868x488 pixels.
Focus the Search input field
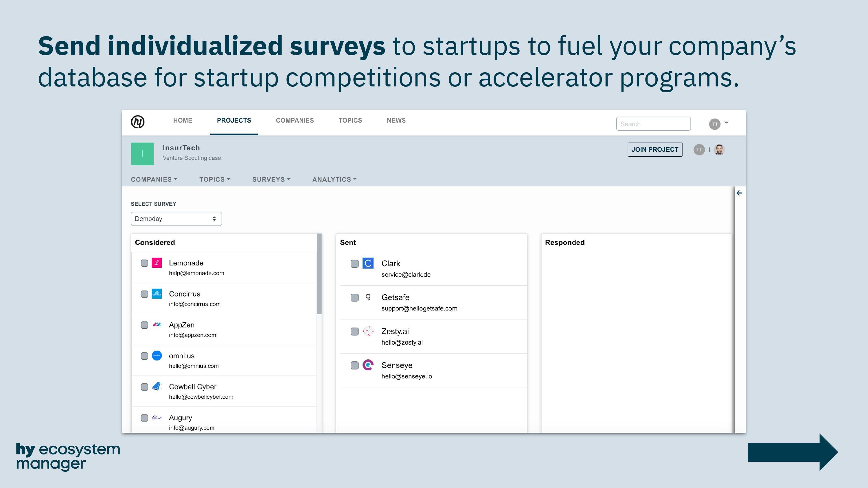[x=653, y=124]
